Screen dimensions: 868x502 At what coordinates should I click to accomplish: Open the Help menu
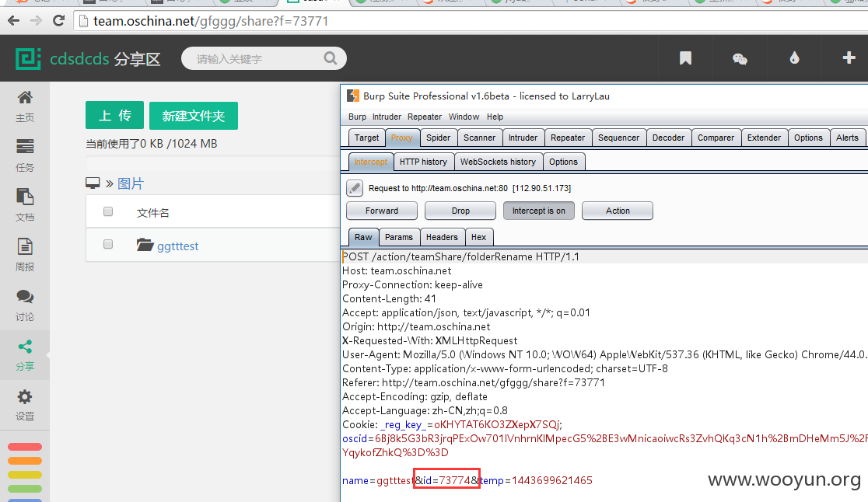point(495,117)
